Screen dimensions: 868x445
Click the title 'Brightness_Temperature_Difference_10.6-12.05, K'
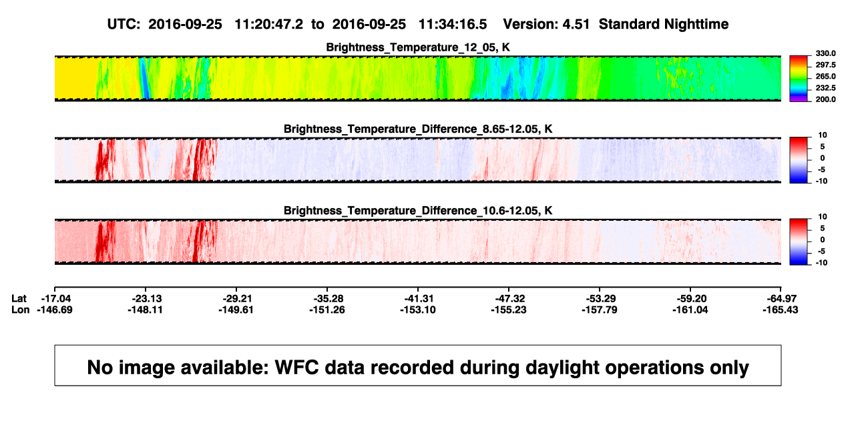418,210
